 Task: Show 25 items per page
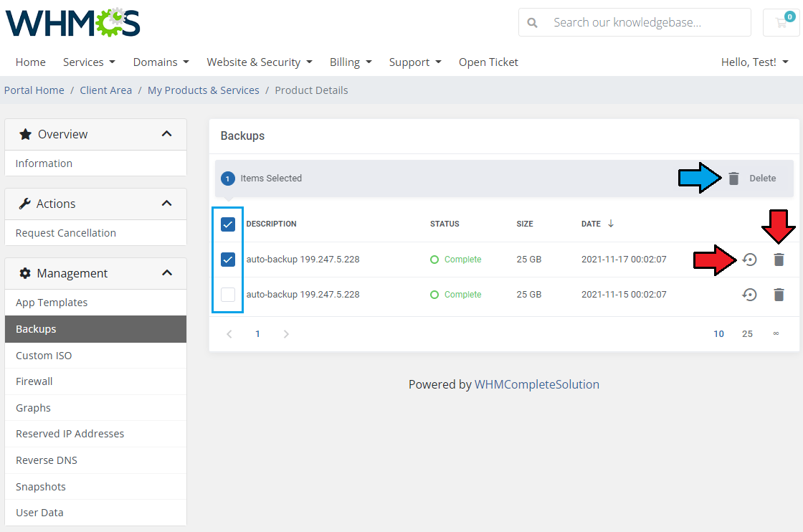(748, 334)
